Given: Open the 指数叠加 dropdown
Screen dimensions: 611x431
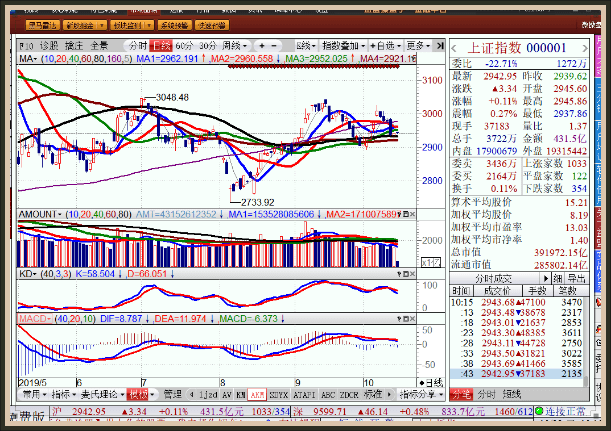Looking at the screenshot, I should tap(343, 46).
